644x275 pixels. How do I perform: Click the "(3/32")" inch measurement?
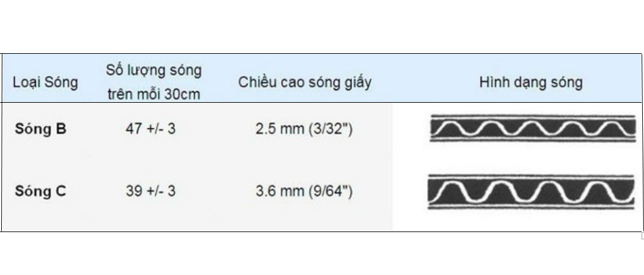tap(330, 129)
